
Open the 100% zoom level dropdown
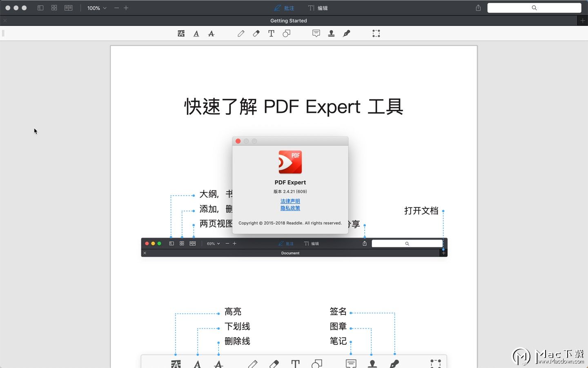point(97,8)
